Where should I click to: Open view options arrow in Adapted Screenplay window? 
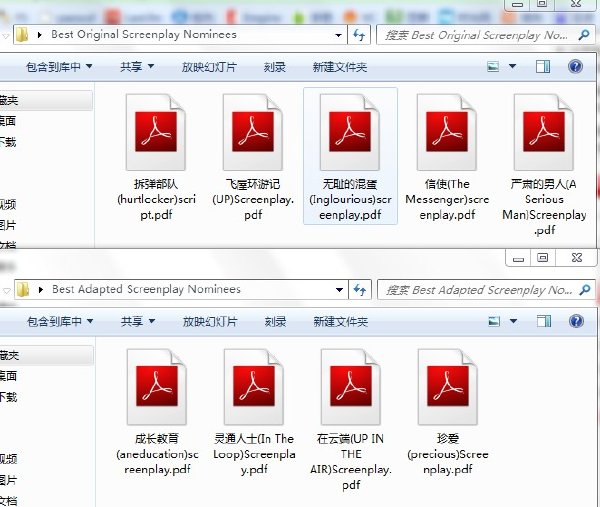point(514,321)
